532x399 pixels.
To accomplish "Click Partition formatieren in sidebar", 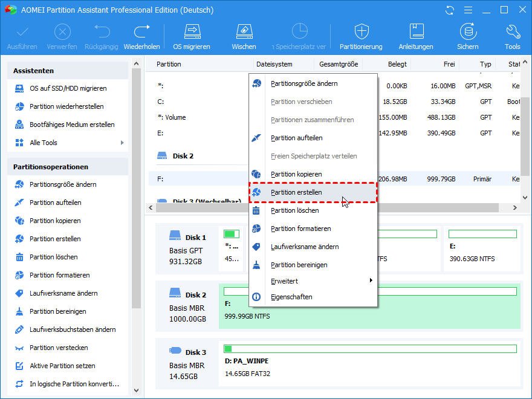I will 59,275.
